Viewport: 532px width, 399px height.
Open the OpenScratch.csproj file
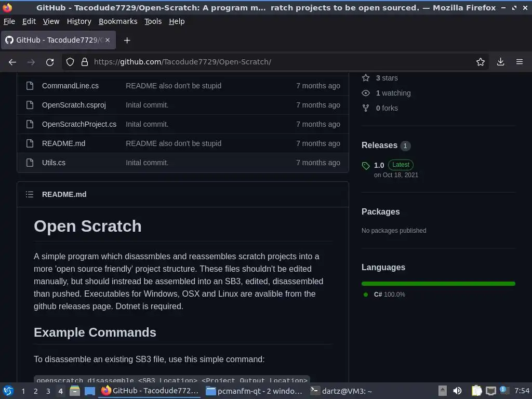click(74, 105)
